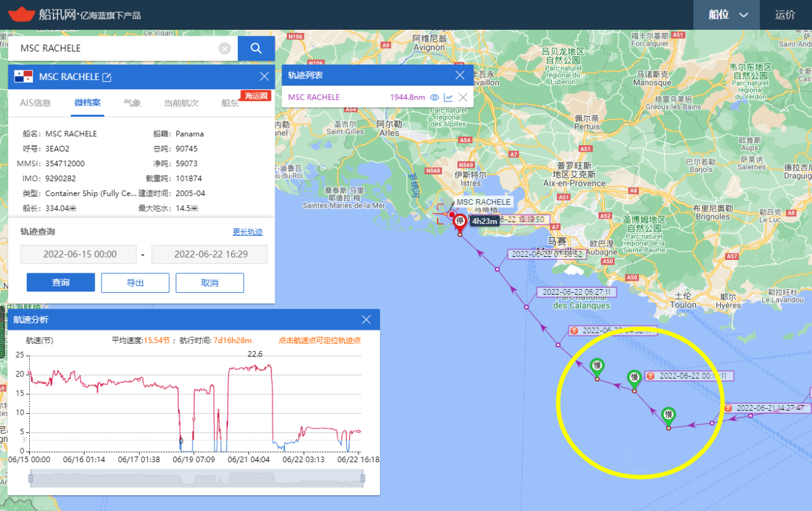
Task: Click the middle of the chart range bar
Action: coord(196,479)
